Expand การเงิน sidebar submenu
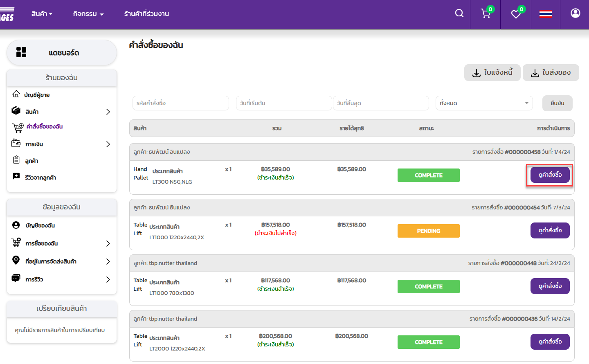The height and width of the screenshot is (364, 589). pos(108,144)
